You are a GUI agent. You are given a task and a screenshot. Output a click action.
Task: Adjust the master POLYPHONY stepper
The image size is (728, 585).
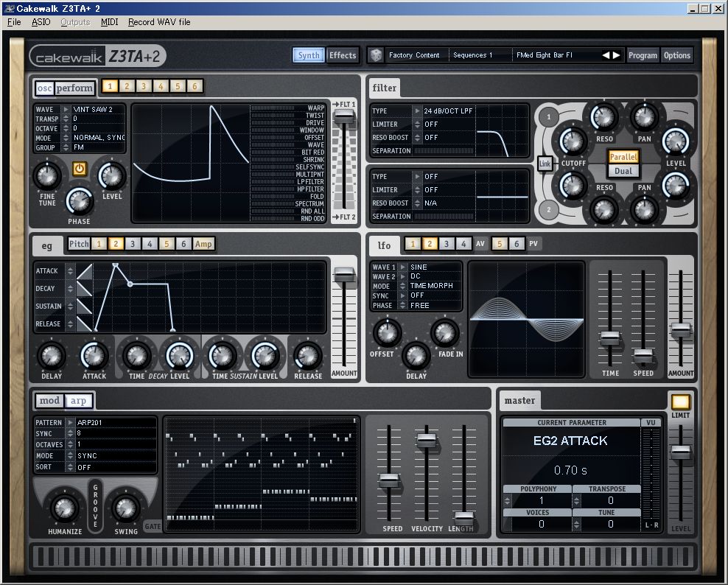(x=507, y=500)
